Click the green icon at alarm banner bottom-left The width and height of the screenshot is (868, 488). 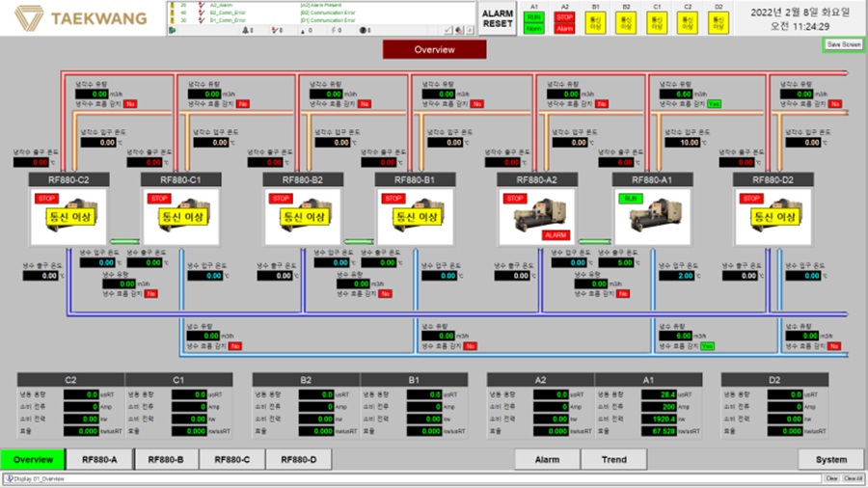173,31
